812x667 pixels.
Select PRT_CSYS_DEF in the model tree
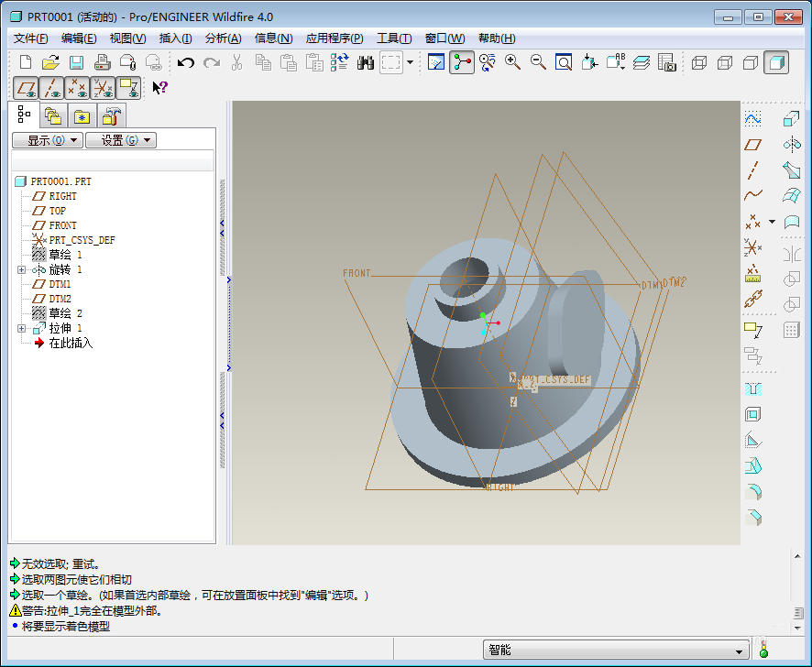coord(73,240)
